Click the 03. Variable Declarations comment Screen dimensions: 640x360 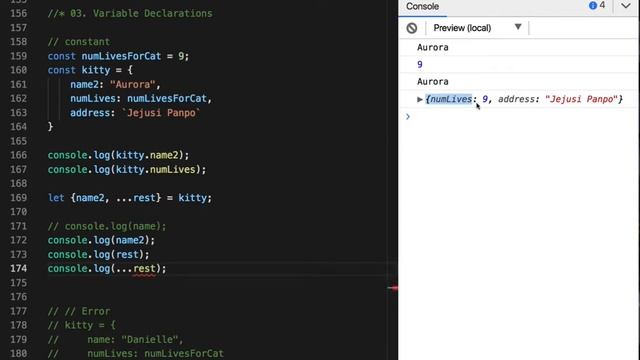click(130, 13)
